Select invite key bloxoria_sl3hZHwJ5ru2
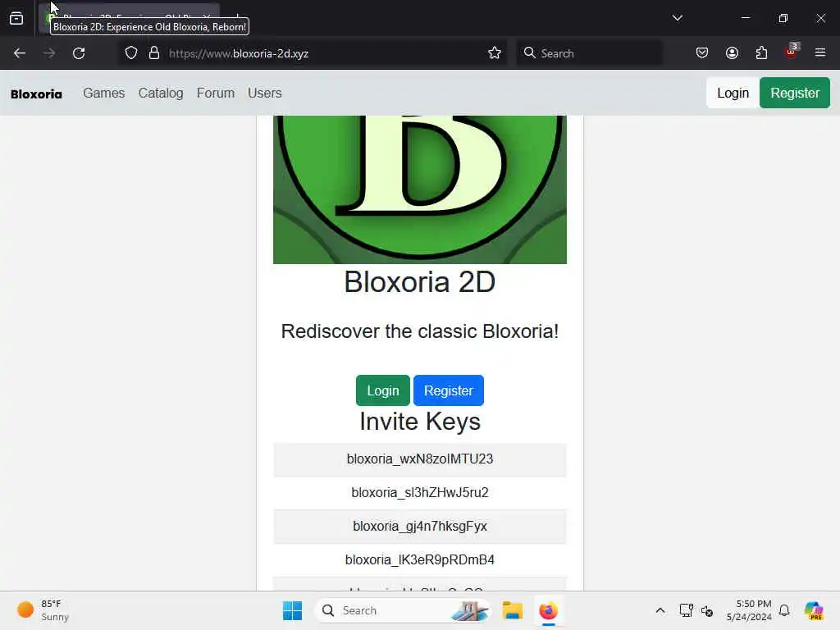840x630 pixels. pos(420,492)
